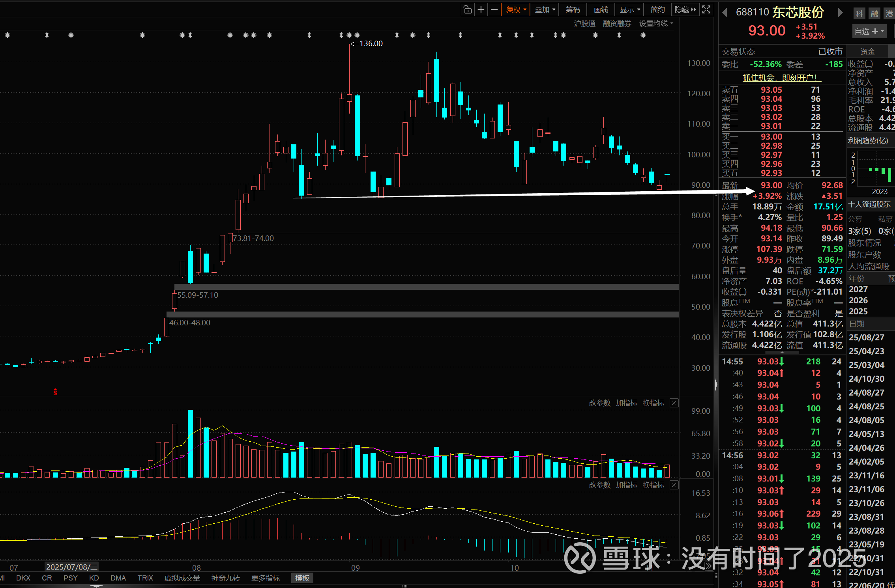Select the KD indicator tab
The width and height of the screenshot is (895, 588).
pyautogui.click(x=94, y=578)
